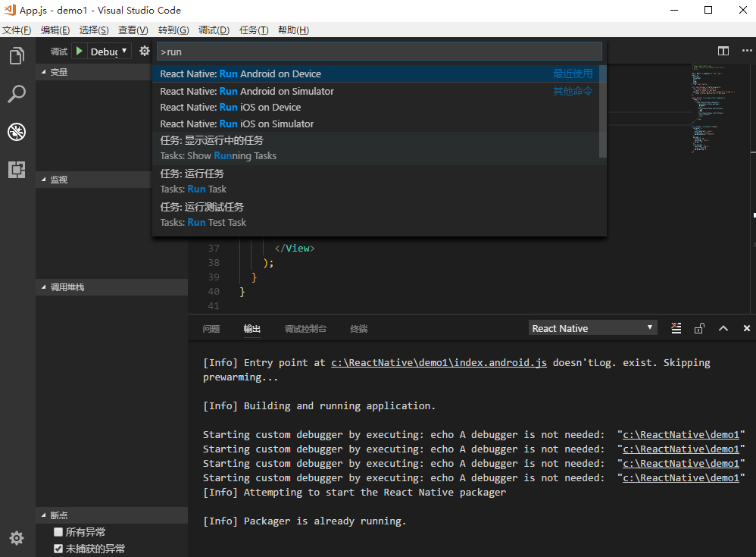Toggle output scroll lock
Image resolution: width=756 pixels, height=557 pixels.
click(700, 328)
